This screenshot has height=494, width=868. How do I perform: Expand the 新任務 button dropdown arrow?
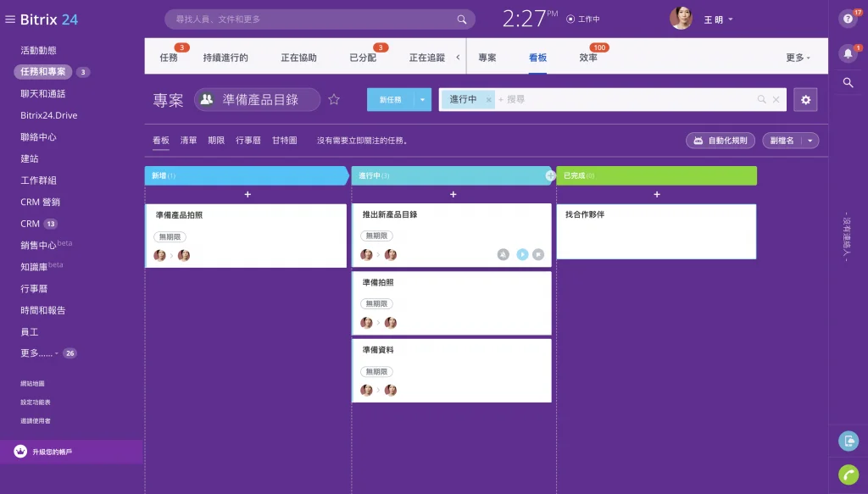coord(422,100)
